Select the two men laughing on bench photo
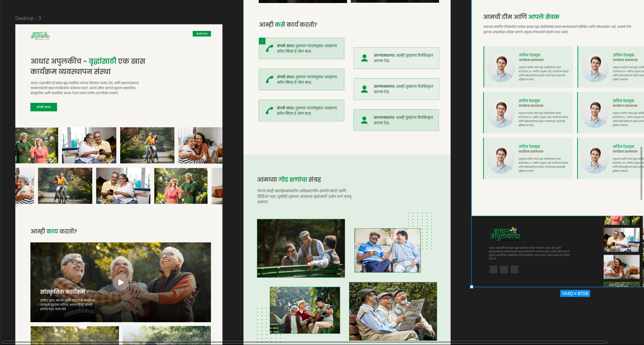Viewport: 644px width, 345px height. 387,250
